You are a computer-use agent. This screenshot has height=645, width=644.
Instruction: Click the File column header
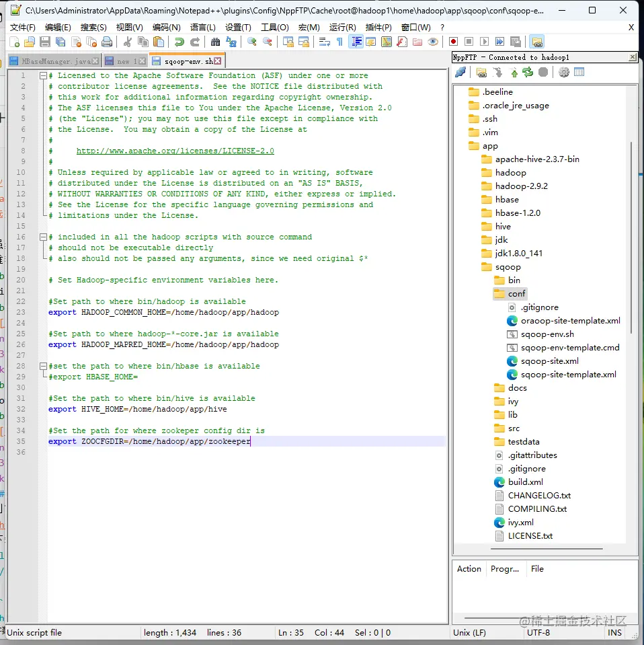tap(537, 569)
